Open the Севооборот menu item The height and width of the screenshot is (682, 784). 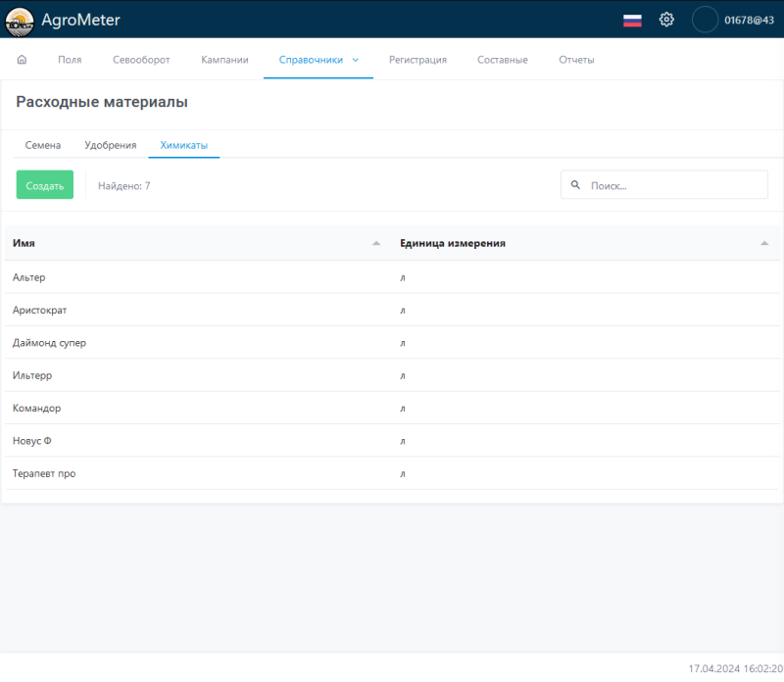(134, 60)
